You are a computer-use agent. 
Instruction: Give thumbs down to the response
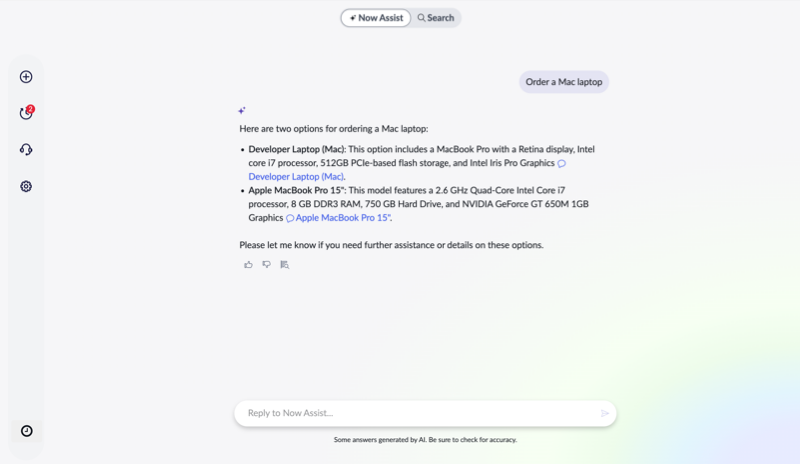(x=266, y=264)
